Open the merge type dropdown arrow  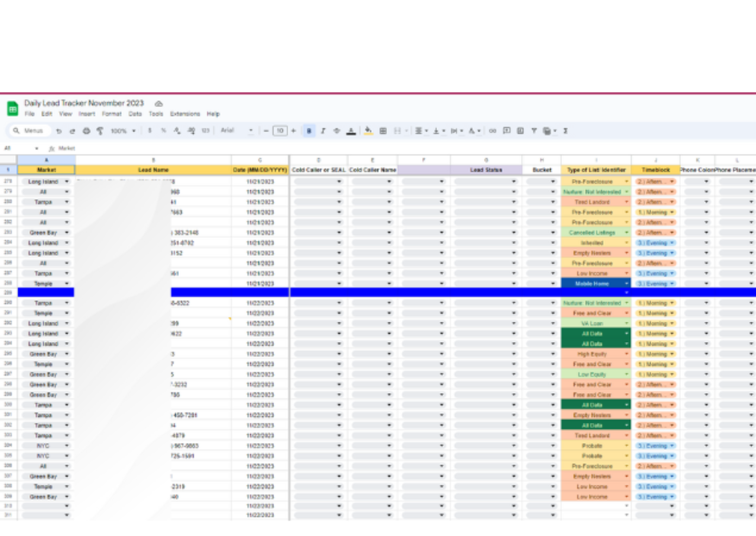coord(407,131)
